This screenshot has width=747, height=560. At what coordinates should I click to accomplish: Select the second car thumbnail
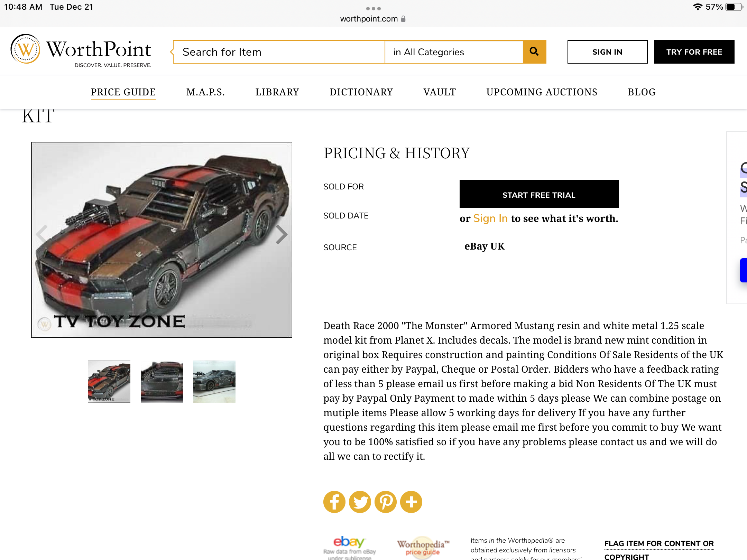tap(162, 382)
